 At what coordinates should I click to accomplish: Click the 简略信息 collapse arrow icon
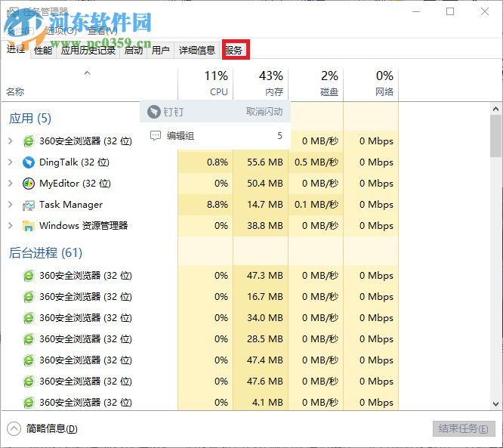[14, 429]
